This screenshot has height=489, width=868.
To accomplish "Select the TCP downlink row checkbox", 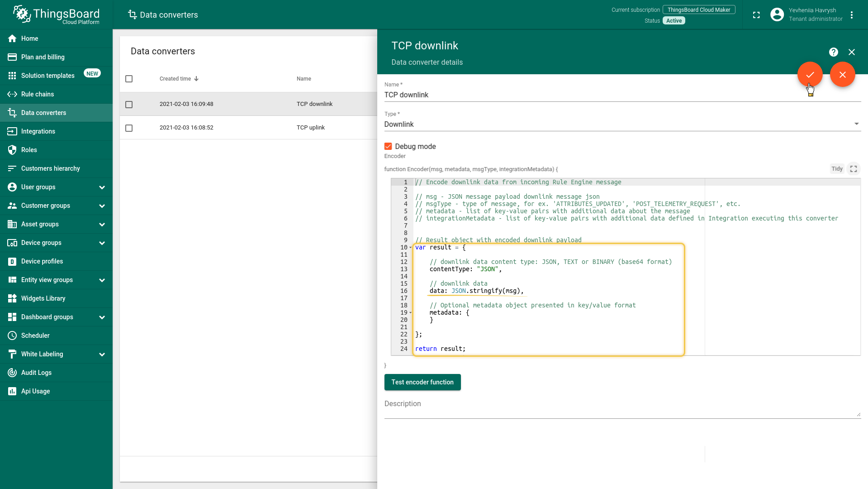I will tap(129, 105).
